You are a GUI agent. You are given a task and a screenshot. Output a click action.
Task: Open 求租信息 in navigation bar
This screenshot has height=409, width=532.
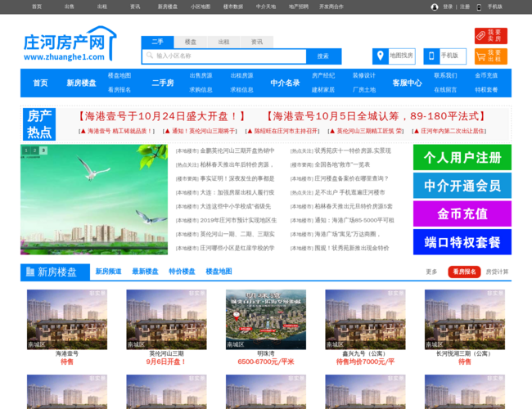pos(242,90)
